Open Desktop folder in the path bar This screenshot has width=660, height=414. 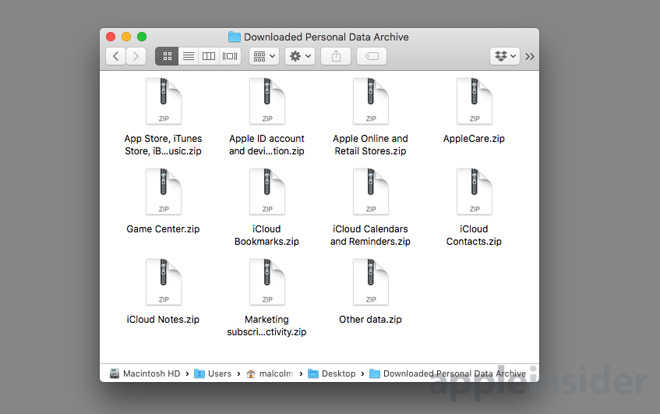[x=332, y=374]
